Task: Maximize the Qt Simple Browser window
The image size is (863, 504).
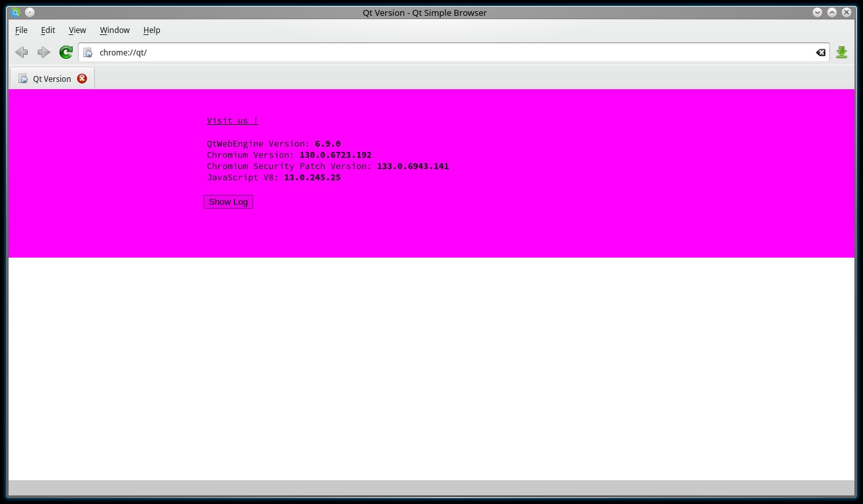Action: (x=832, y=13)
